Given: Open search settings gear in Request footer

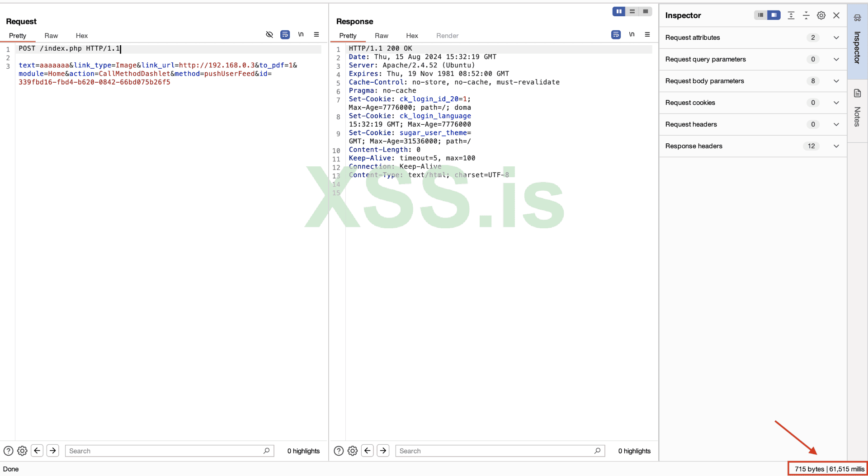Looking at the screenshot, I should 22,451.
